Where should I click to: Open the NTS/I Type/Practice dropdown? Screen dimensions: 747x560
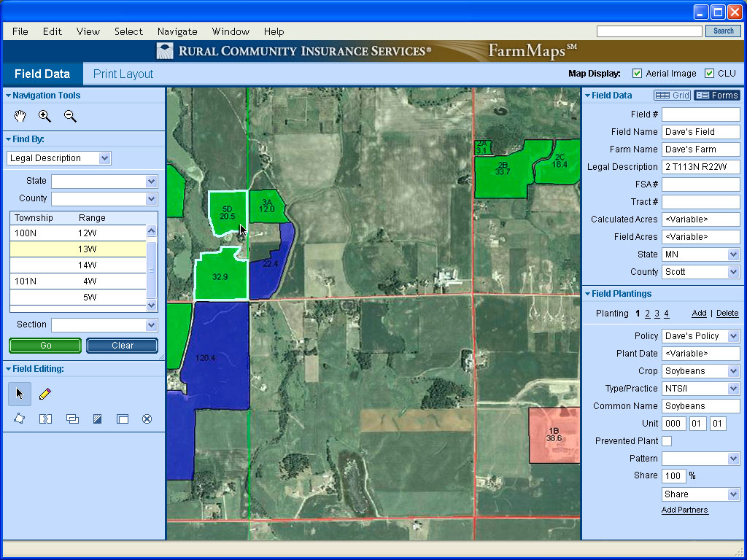pos(733,389)
